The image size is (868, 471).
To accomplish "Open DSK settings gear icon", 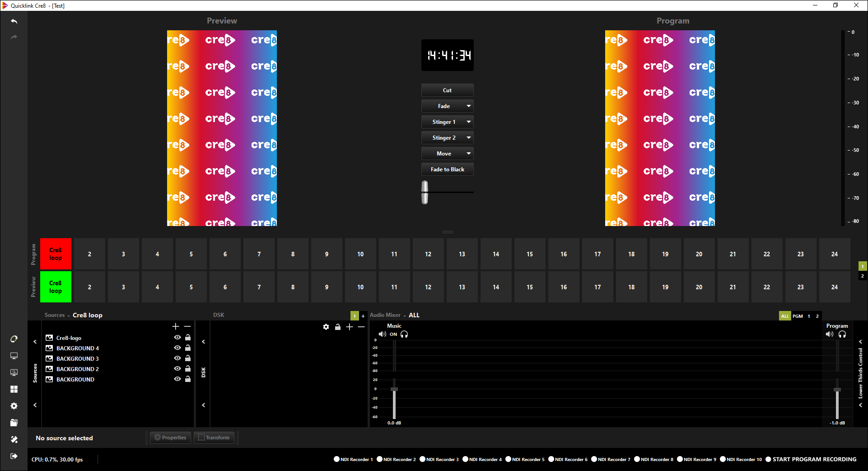I will click(326, 327).
